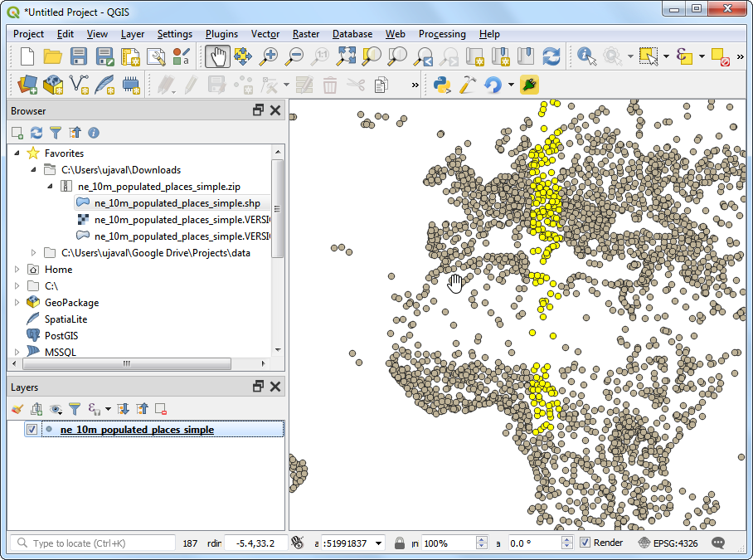Toggle the scale lock icon in status bar
The height and width of the screenshot is (560, 753).
400,543
